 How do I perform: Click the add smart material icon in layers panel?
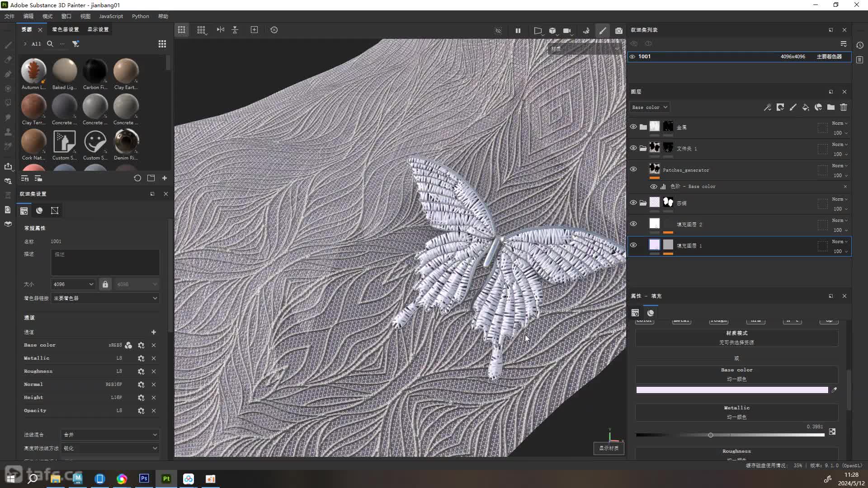point(818,108)
